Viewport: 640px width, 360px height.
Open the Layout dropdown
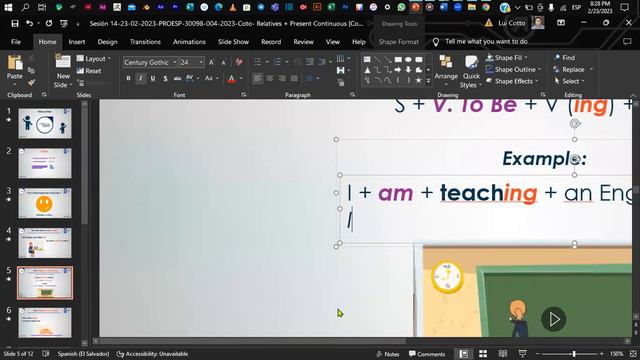94,59
